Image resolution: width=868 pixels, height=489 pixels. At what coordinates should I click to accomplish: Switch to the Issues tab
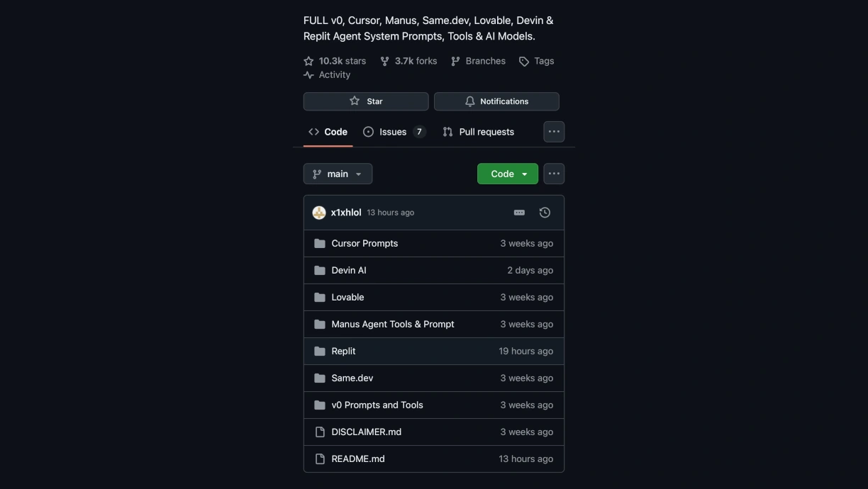pyautogui.click(x=394, y=132)
